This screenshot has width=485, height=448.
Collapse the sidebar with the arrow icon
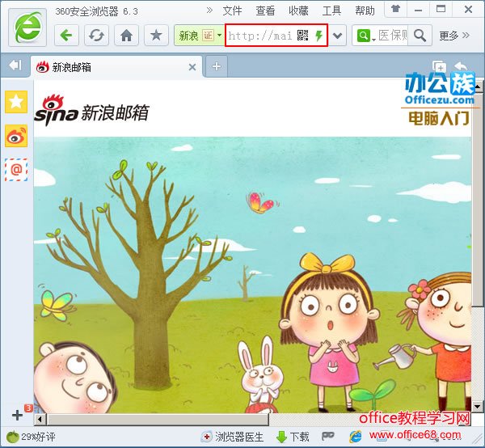[x=15, y=65]
